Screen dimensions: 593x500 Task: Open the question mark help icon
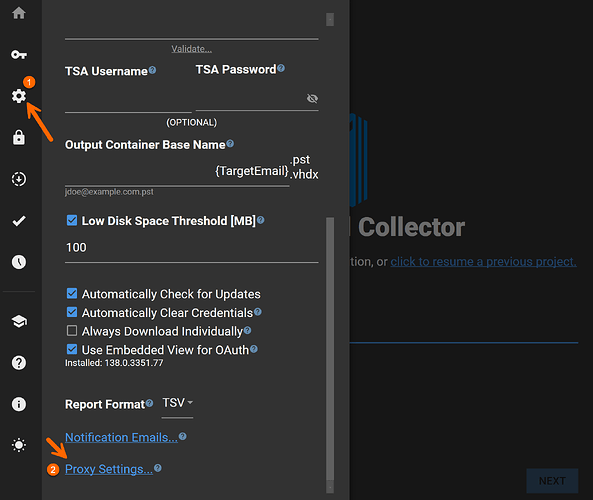19,363
